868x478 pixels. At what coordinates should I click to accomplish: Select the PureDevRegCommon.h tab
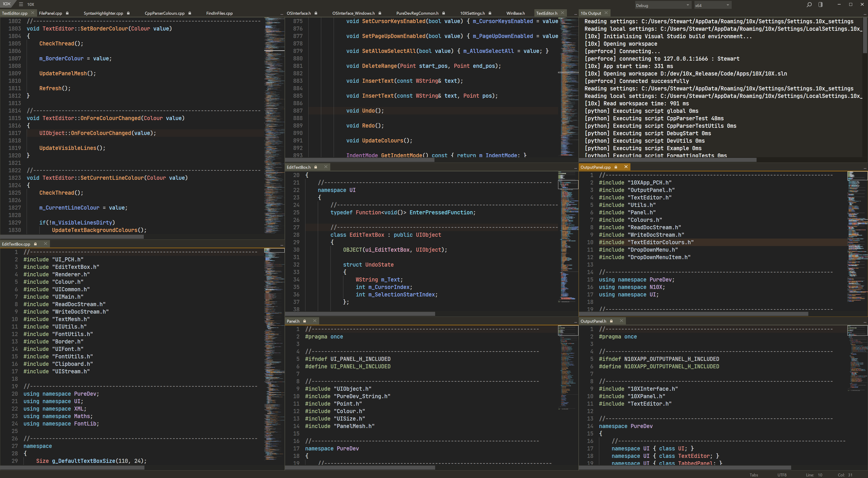tap(417, 13)
